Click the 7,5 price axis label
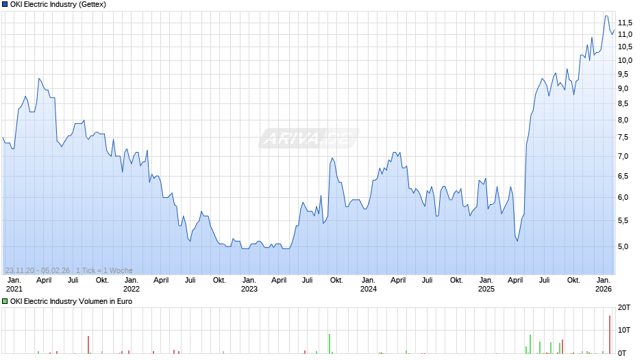 coord(623,138)
